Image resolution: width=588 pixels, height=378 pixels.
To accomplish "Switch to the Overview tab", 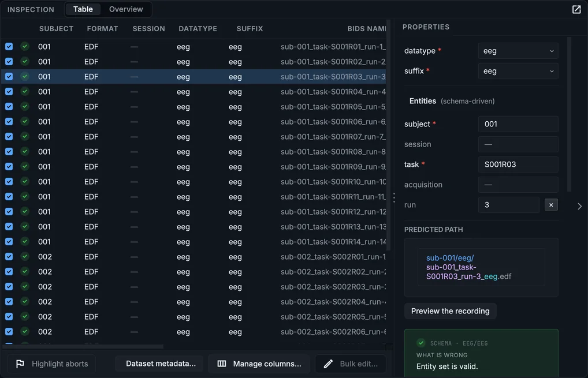I will click(x=126, y=9).
